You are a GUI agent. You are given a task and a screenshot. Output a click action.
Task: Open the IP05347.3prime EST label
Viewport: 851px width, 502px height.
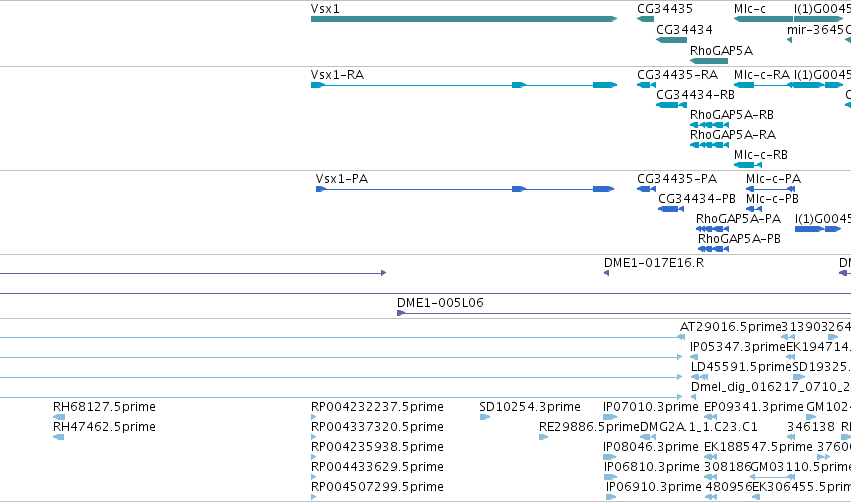tap(738, 347)
